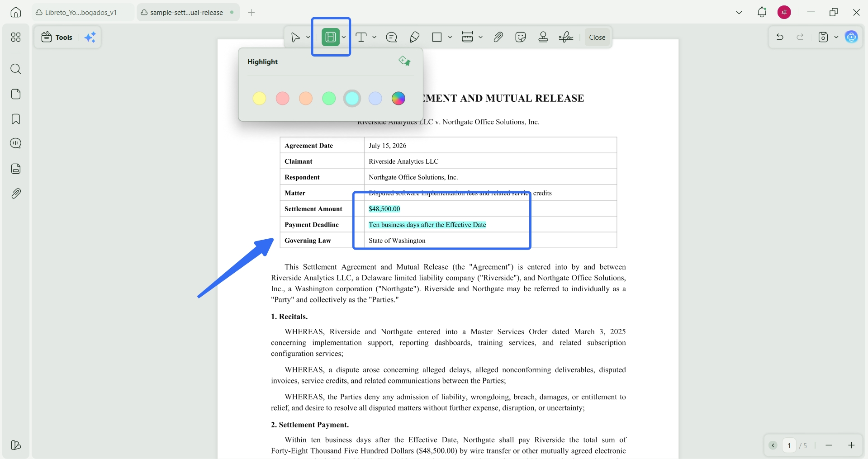Select the attach file paperclip tool
Viewport: 868px width, 459px height.
tap(498, 37)
